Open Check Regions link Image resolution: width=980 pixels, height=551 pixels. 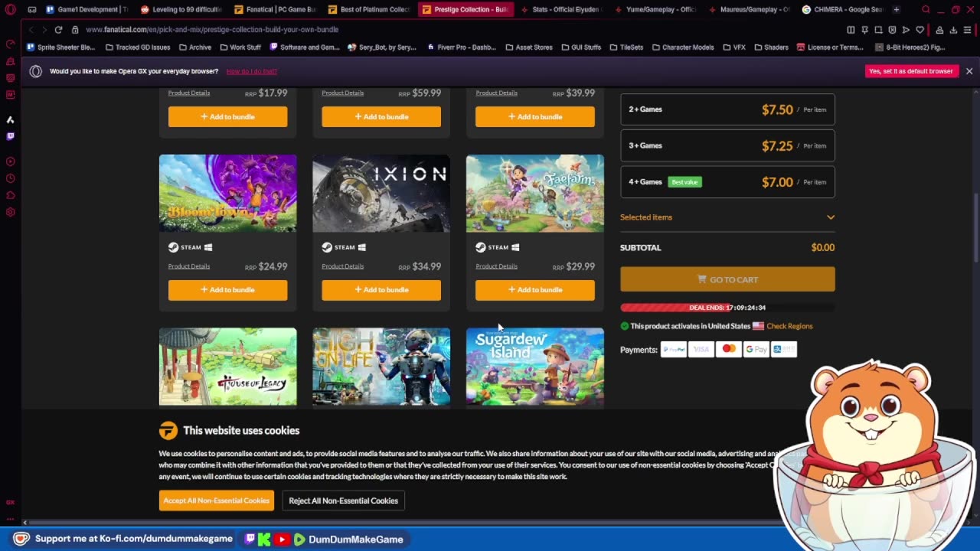[x=789, y=326]
